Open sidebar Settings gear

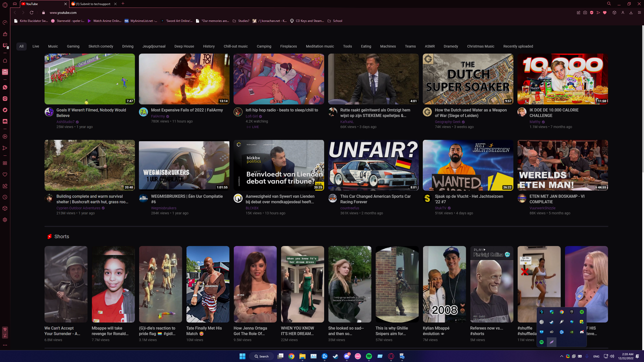5,220
